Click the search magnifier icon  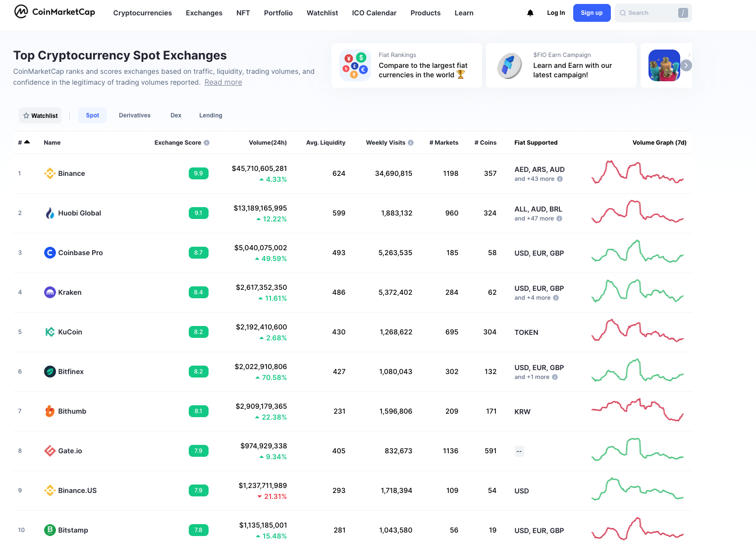(623, 13)
